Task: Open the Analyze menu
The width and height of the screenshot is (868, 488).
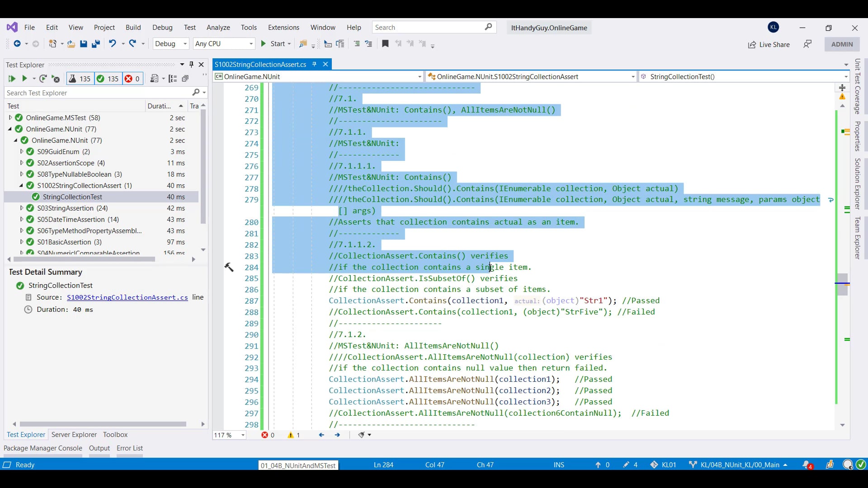Action: tap(218, 28)
